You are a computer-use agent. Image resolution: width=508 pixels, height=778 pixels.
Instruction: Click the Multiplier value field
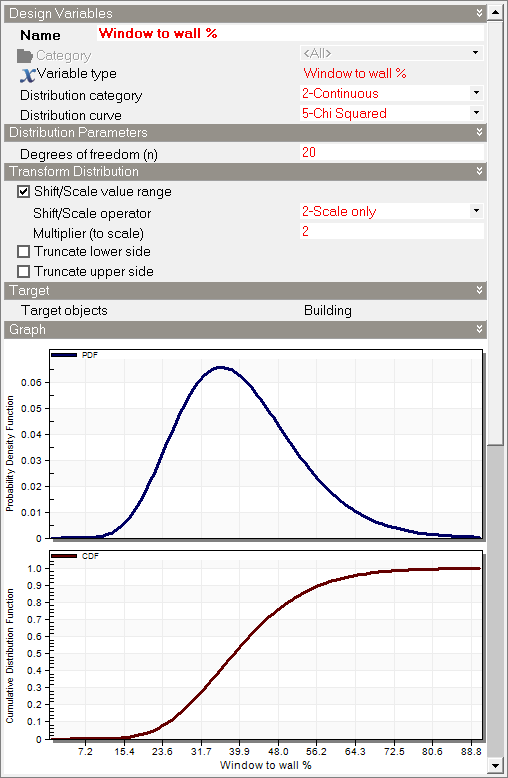(391, 231)
